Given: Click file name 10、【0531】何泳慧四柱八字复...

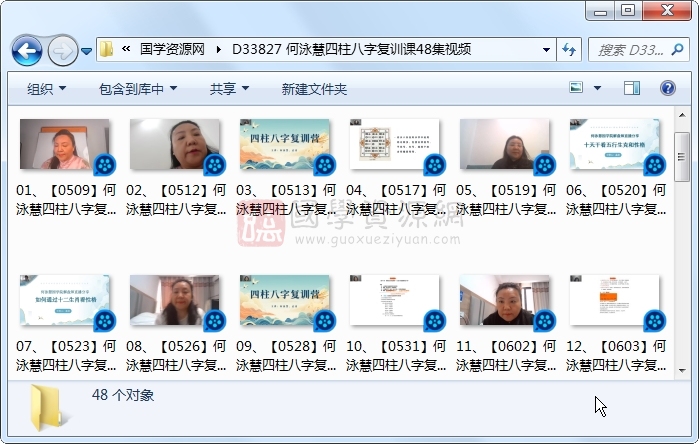Looking at the screenshot, I should coord(396,355).
